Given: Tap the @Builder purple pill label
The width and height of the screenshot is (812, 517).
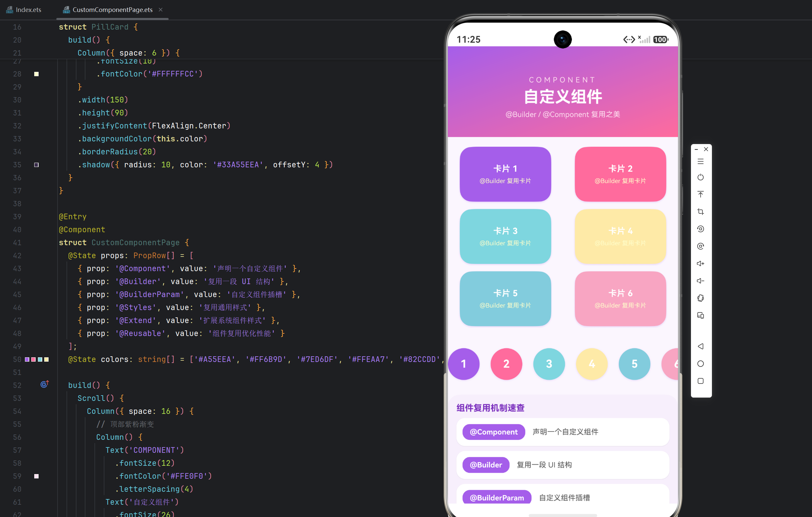Looking at the screenshot, I should coord(486,465).
